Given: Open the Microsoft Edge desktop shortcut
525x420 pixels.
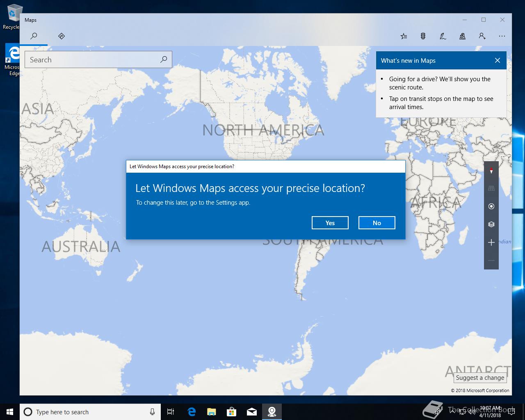Looking at the screenshot, I should point(12,60).
